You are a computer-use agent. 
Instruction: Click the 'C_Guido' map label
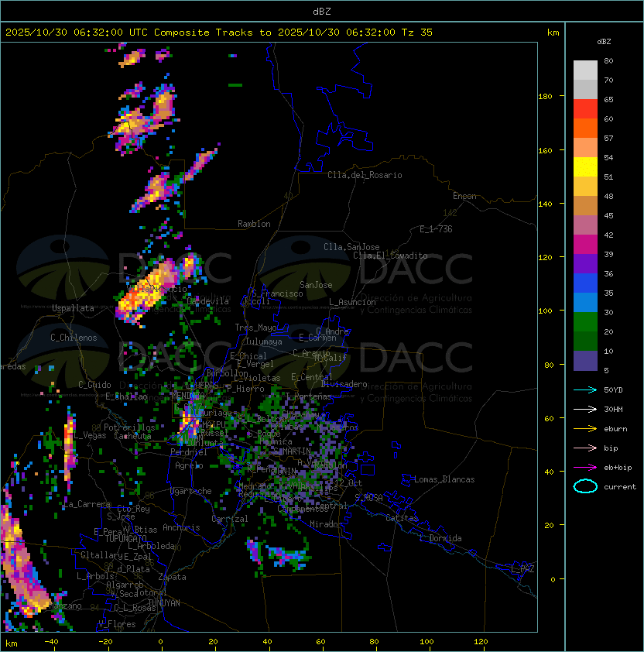coord(94,385)
